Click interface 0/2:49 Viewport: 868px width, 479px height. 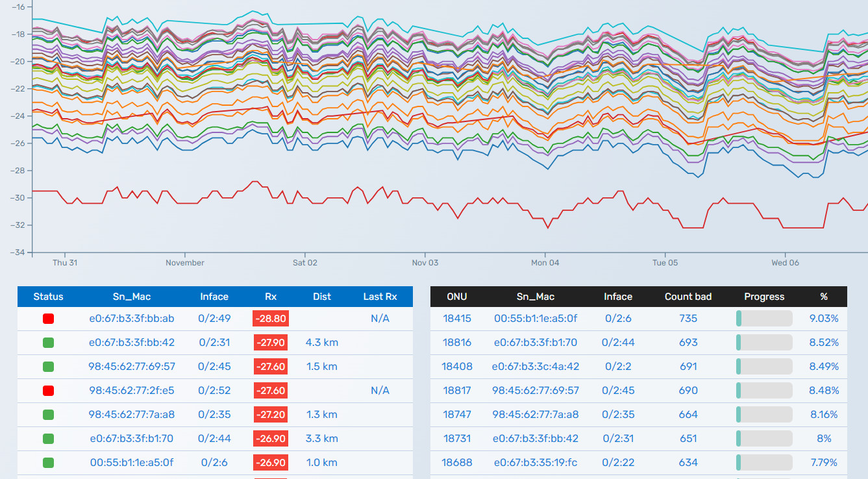[214, 319]
